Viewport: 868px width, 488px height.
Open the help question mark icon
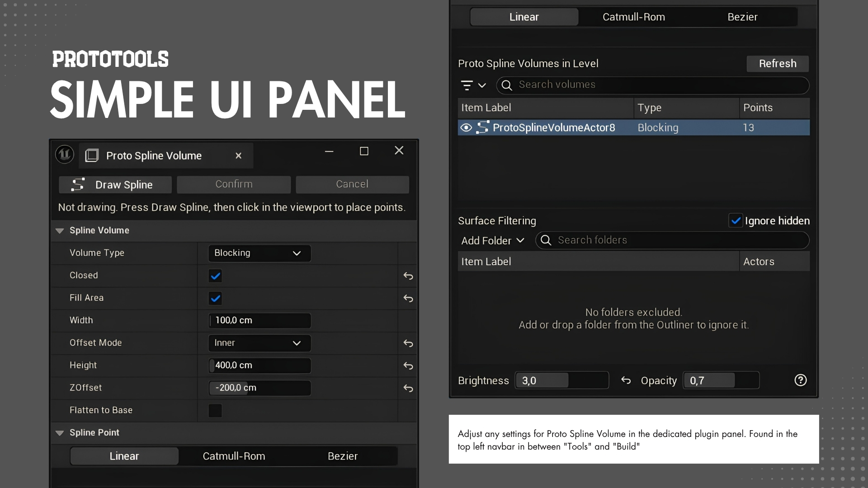click(x=801, y=380)
